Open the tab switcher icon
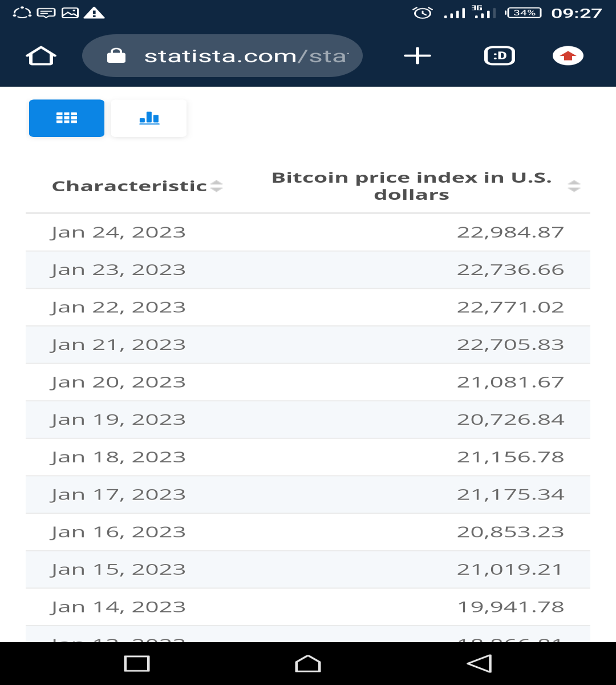This screenshot has height=685, width=616. pyautogui.click(x=500, y=56)
